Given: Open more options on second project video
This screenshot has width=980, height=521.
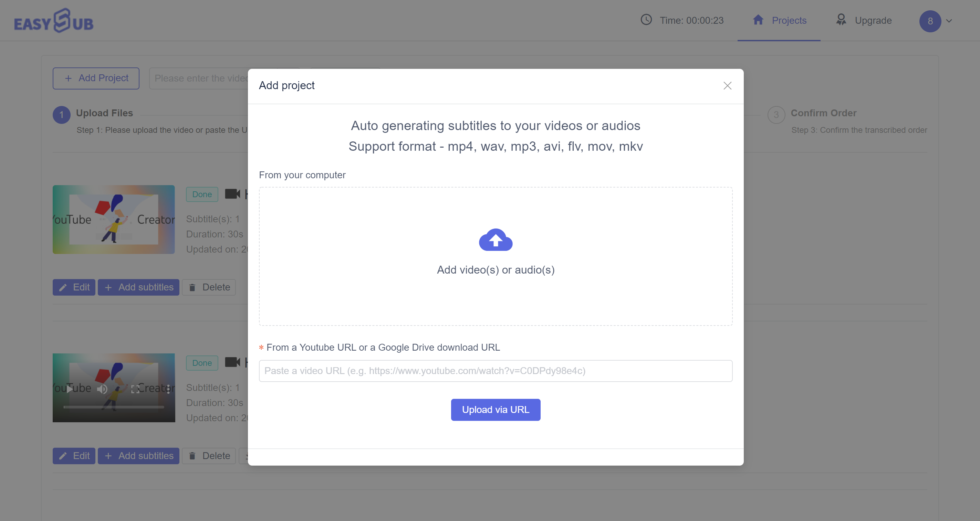Looking at the screenshot, I should coord(168,389).
